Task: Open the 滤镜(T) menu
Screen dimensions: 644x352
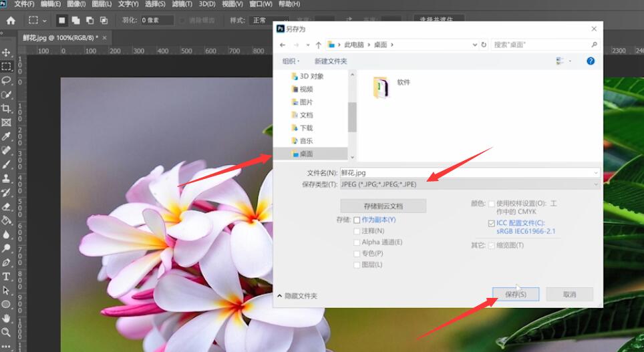Action: coord(182,4)
